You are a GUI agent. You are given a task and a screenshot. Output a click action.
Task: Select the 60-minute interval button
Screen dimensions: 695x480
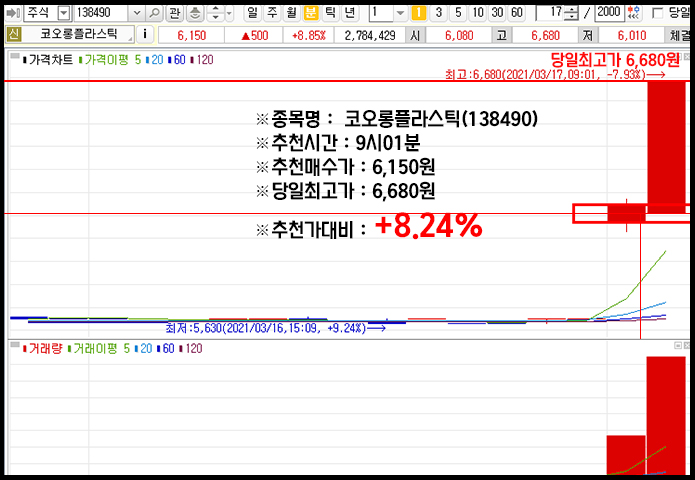tap(517, 13)
